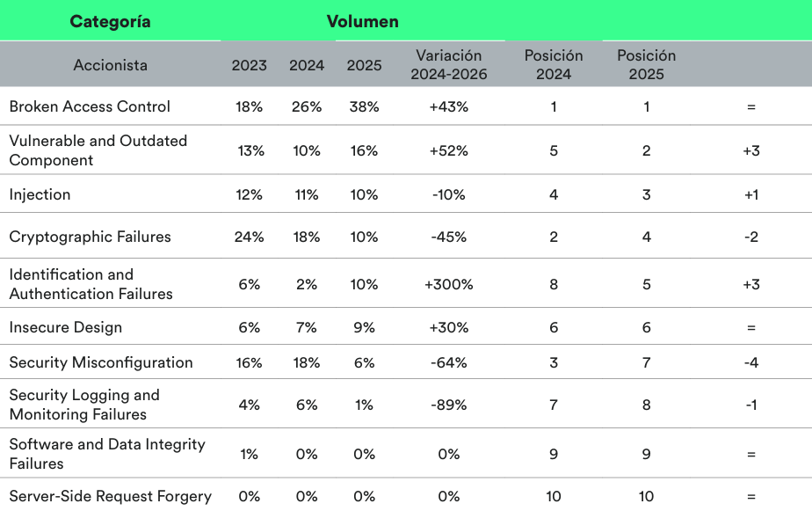Select the Accionista column header
812x511 pixels.
click(x=111, y=65)
